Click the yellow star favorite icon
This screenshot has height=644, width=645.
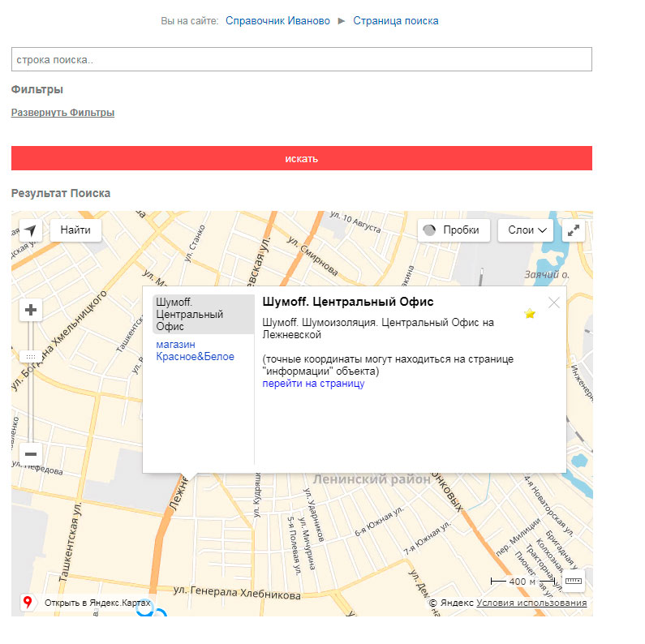[x=530, y=314]
